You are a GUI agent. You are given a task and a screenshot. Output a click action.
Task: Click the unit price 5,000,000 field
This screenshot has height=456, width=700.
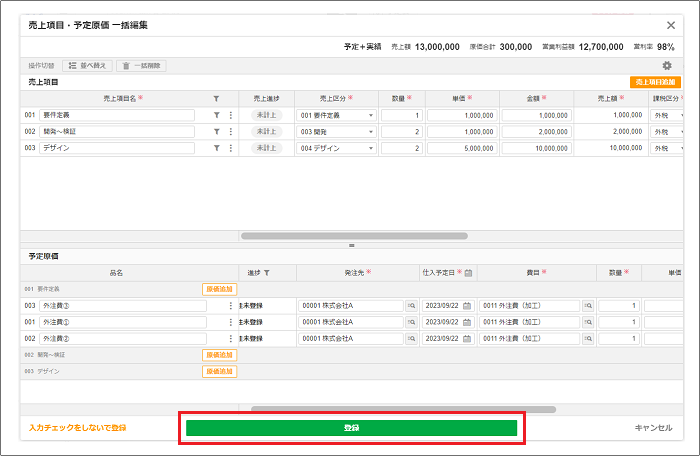(x=462, y=148)
